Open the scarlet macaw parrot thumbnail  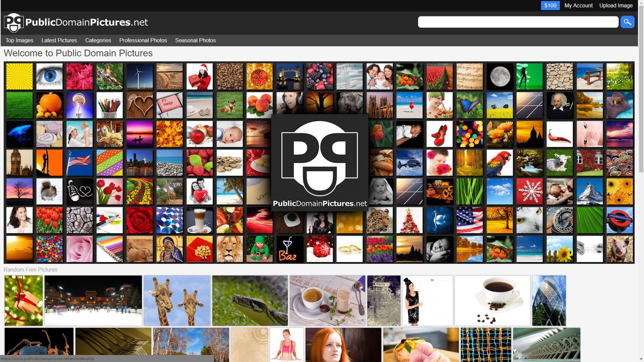[x=499, y=163]
